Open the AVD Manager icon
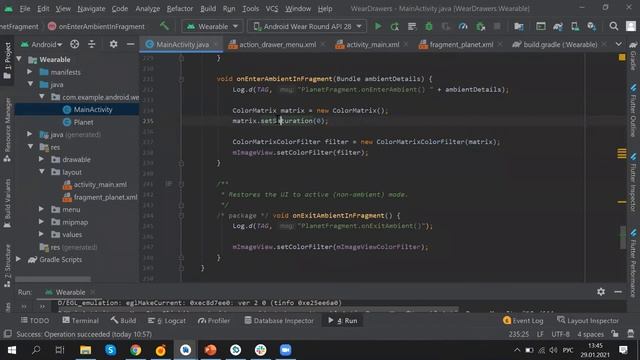Image resolution: width=640 pixels, height=360 pixels. [575, 27]
